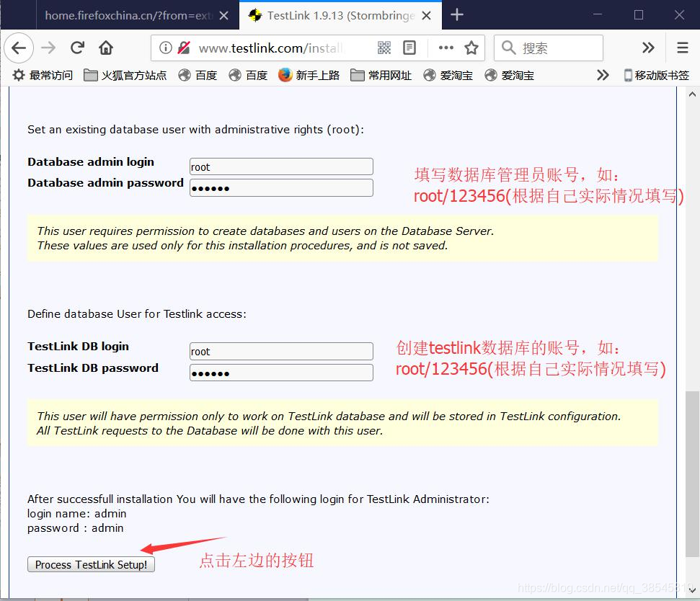
Task: Click the Database admin login field
Action: 281,167
